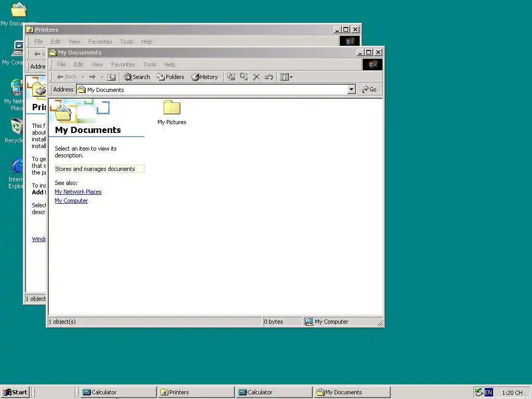Select the My Pictures folder
The height and width of the screenshot is (399, 532).
click(x=171, y=113)
